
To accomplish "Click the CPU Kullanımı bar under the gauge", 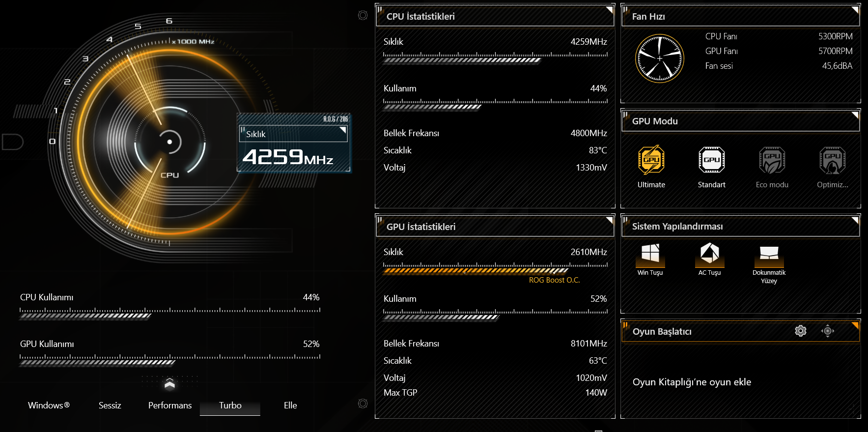I will point(85,316).
